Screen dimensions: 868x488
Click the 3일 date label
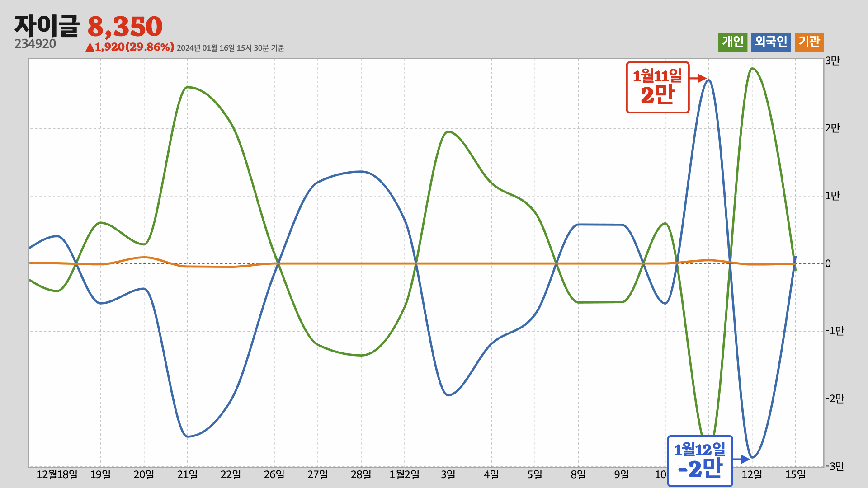tap(448, 474)
